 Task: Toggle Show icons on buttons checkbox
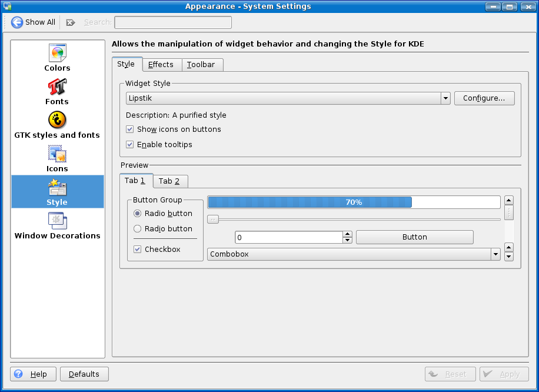[130, 129]
